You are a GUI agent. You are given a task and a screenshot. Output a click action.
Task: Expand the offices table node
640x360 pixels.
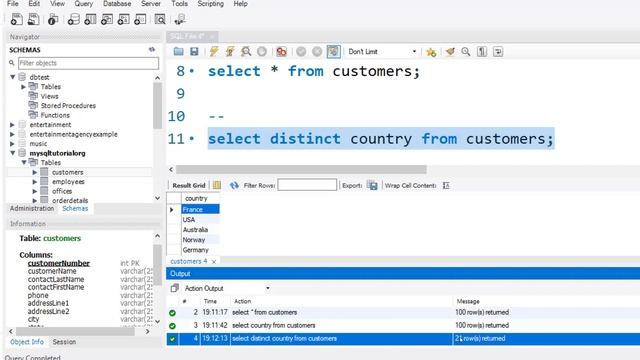35,191
